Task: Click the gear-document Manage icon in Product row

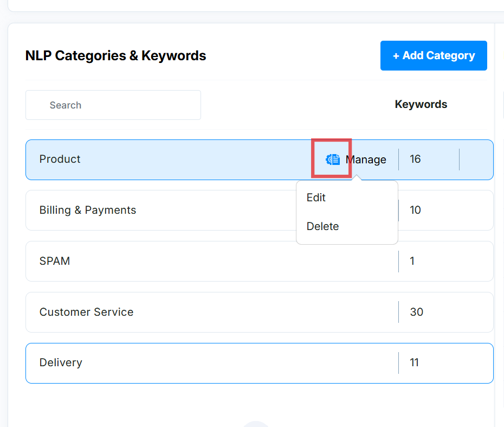Action: (333, 159)
